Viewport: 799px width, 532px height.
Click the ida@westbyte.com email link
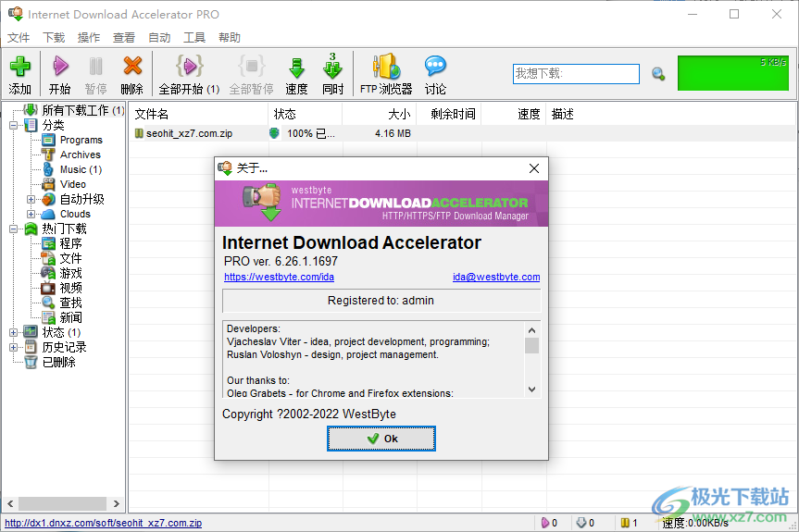coord(496,277)
